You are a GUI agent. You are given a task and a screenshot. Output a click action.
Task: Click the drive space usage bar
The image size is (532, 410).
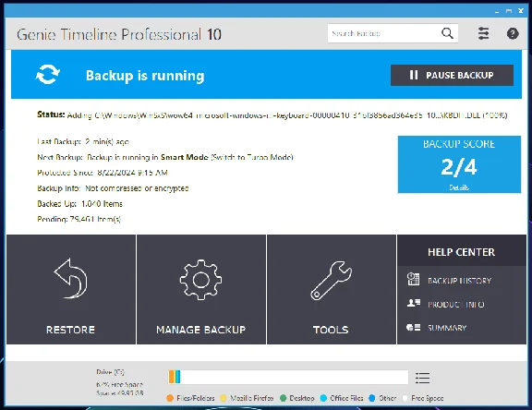point(288,377)
